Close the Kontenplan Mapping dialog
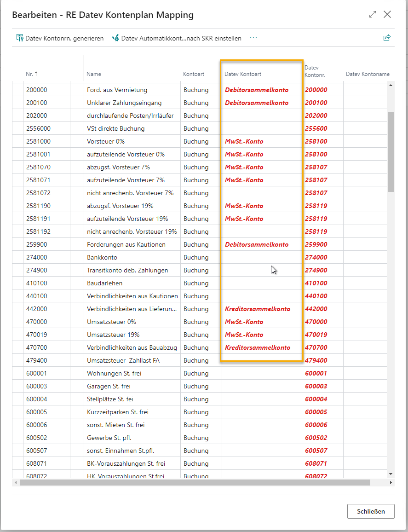 click(387, 15)
